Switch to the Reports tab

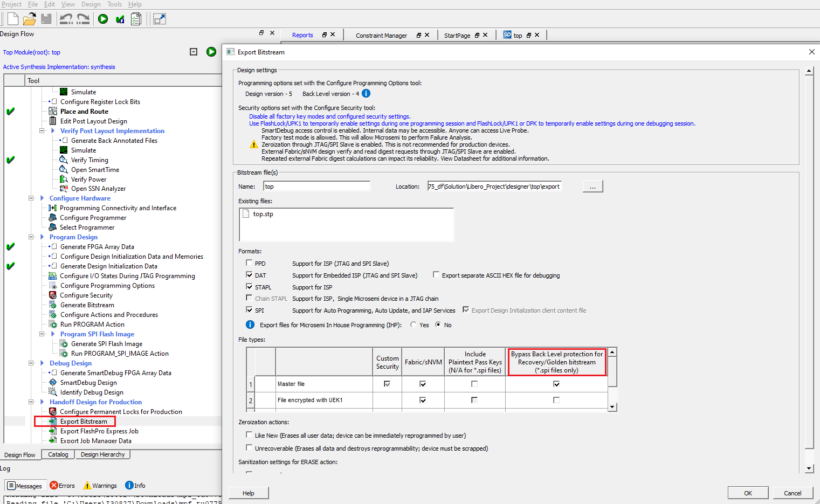(x=302, y=35)
